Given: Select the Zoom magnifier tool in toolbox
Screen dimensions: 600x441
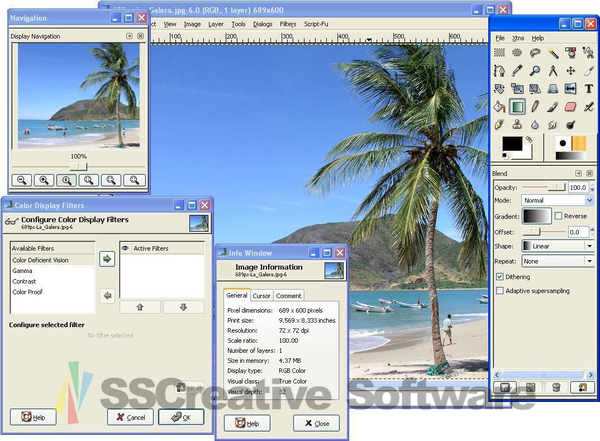Looking at the screenshot, I should (535, 70).
